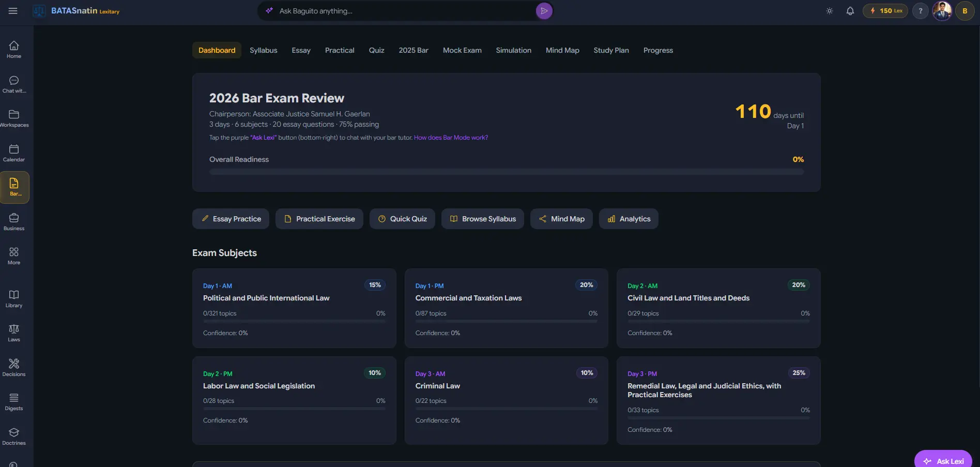The width and height of the screenshot is (980, 467).
Task: Switch to Dashboard tab
Action: point(217,50)
